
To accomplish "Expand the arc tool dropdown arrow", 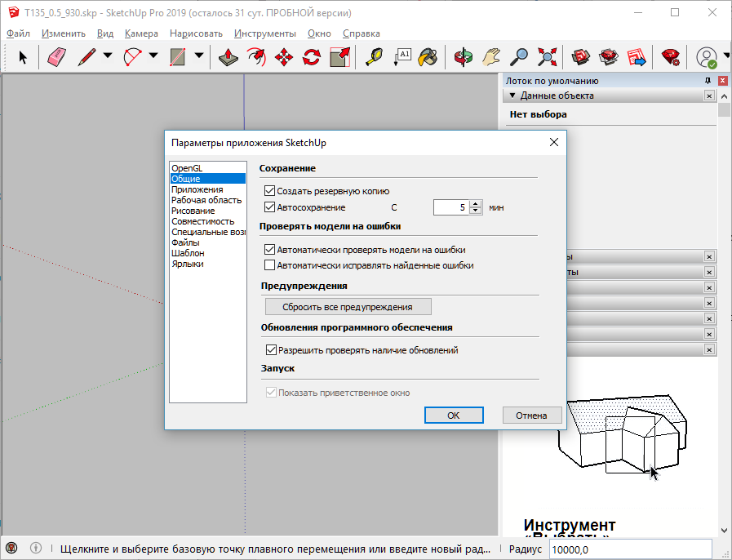I will tap(153, 56).
